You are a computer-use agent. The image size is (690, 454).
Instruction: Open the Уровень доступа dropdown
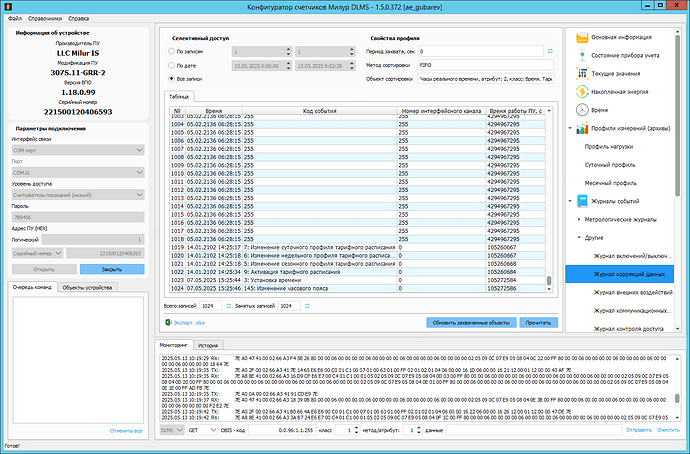coord(78,195)
